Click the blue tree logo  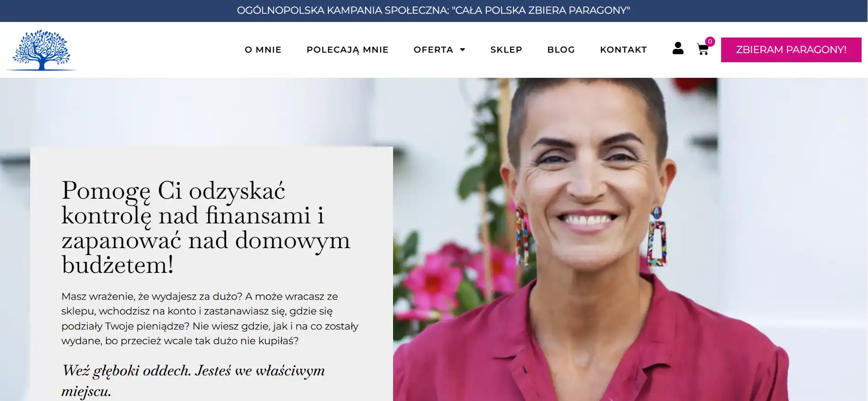[41, 50]
